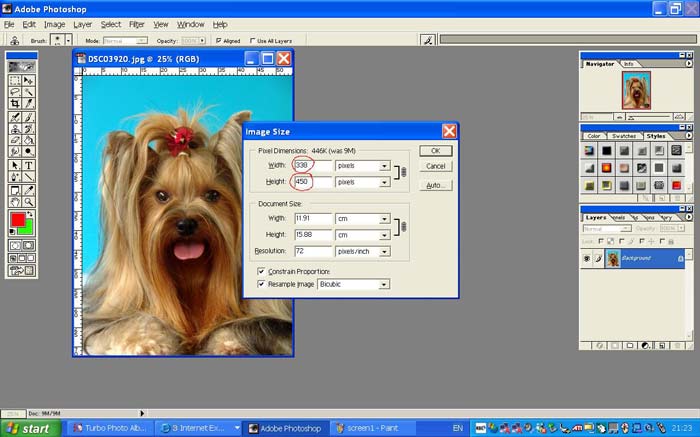Click the lock icon on Background layer
Screen dimensions: 700x437
point(680,258)
